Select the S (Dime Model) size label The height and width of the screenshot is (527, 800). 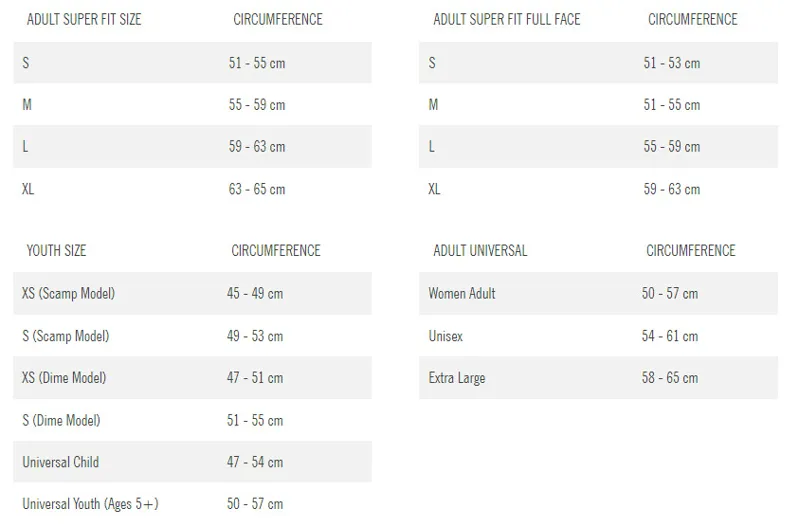click(x=61, y=420)
